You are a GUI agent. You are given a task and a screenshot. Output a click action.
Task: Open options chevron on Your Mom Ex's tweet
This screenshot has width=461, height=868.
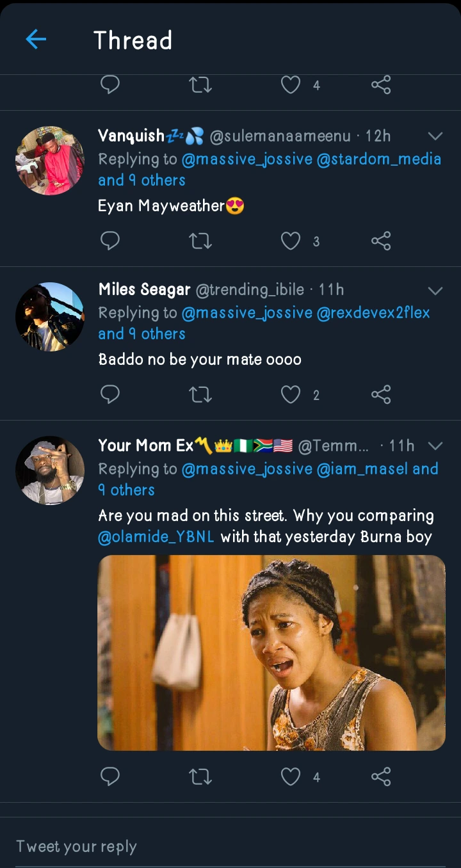point(435,446)
